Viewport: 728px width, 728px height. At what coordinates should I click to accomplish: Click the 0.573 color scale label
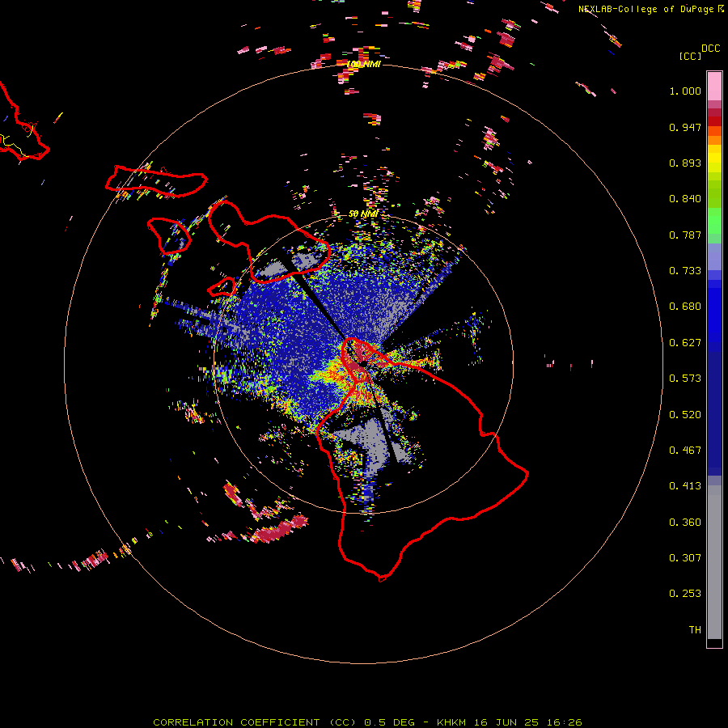685,379
